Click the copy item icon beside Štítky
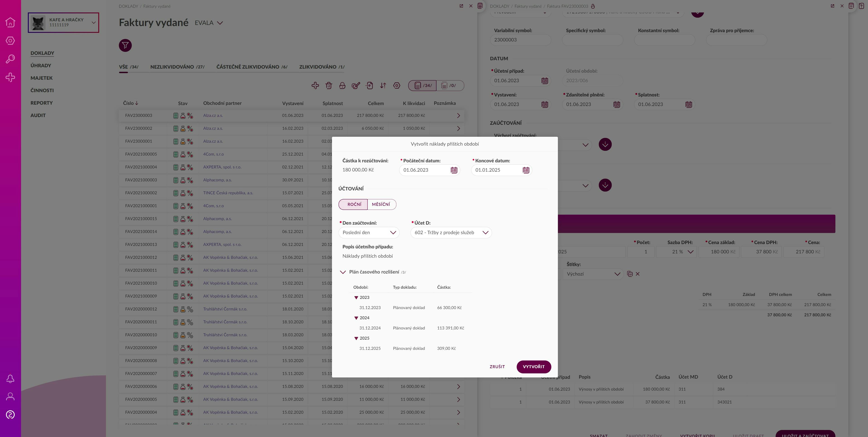Screen dimensions: 868x437 (630, 274)
